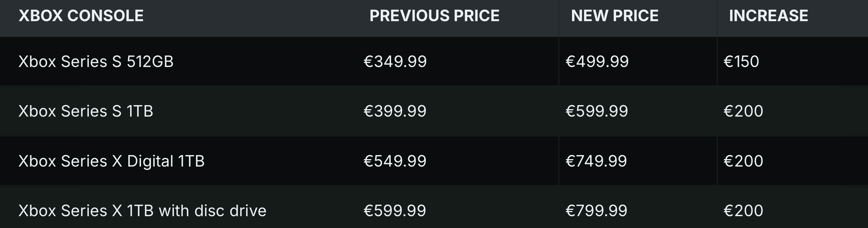Select Xbox Series X 1TB with disc drive
Viewport: 868px width, 228px height.
pyautogui.click(x=142, y=211)
